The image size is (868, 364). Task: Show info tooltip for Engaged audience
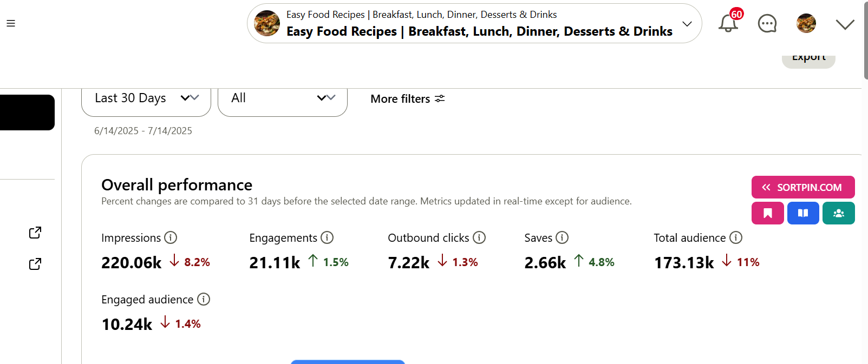pyautogui.click(x=204, y=299)
